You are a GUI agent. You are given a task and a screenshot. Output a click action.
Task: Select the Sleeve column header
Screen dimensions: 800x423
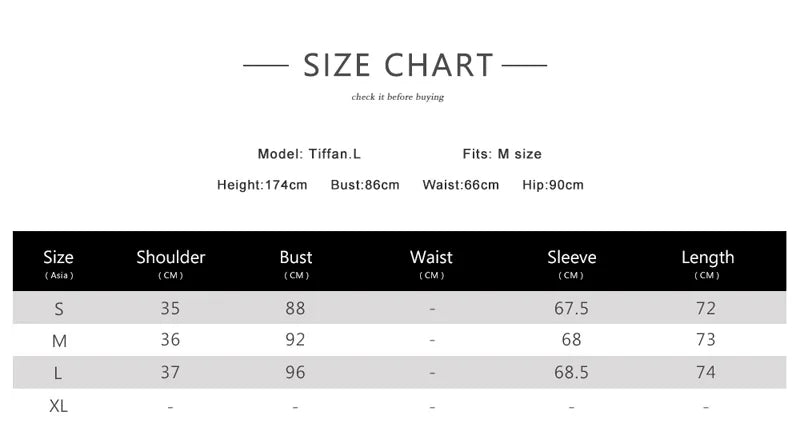click(571, 258)
